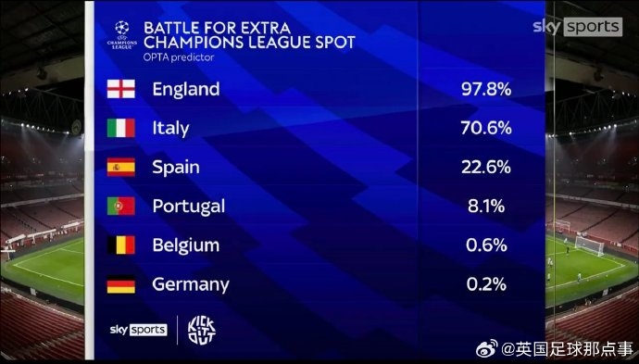Select the Portugal country label

tap(189, 207)
